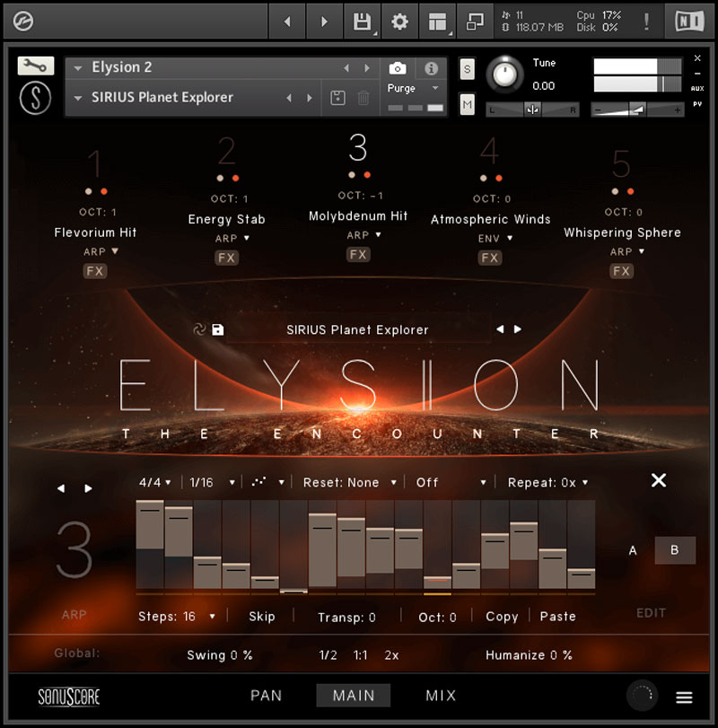Click the floppy disk save icon in top bar
Image resolution: width=718 pixels, height=728 pixels.
coord(362,22)
